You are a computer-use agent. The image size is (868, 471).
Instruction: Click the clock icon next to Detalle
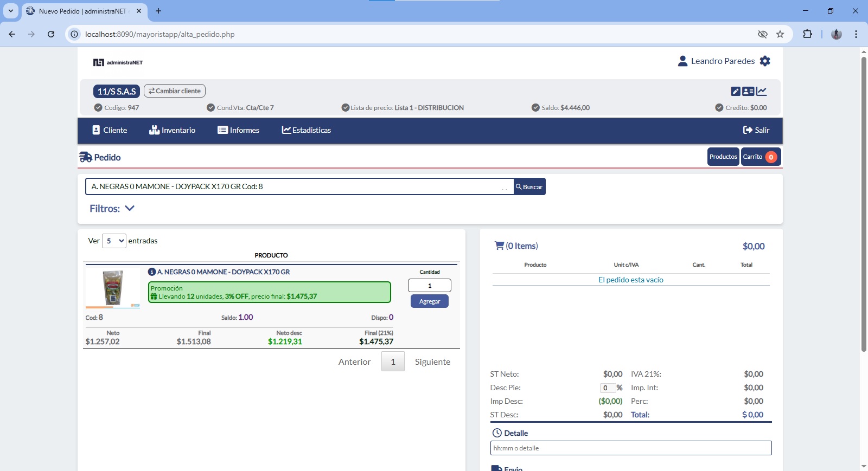click(x=497, y=433)
